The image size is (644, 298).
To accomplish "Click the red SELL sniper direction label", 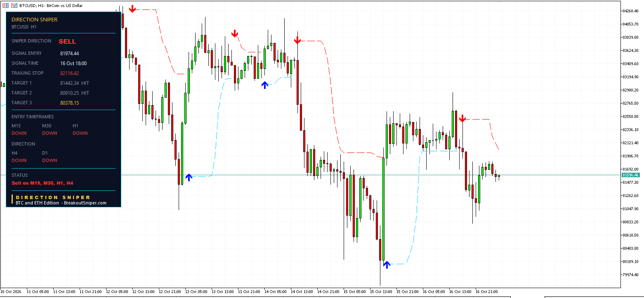I will tap(67, 42).
